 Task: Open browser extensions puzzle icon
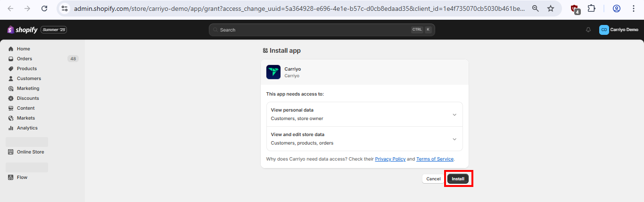point(591,8)
